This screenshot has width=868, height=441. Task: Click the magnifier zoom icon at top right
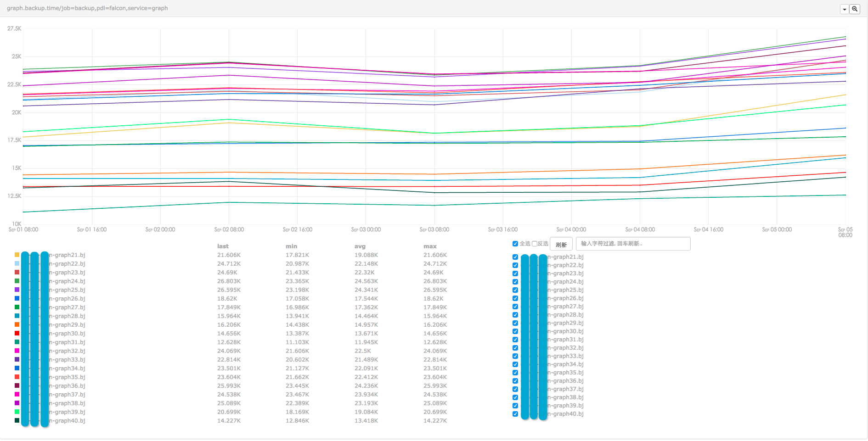click(x=855, y=9)
